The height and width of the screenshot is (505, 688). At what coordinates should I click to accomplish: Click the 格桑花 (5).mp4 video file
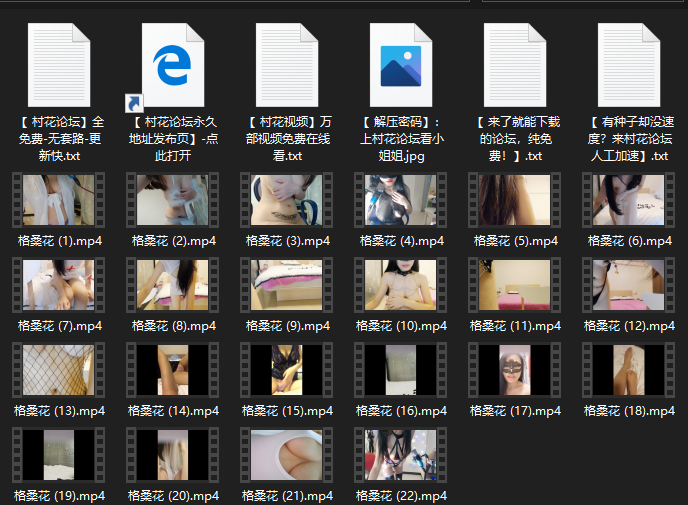tap(514, 201)
